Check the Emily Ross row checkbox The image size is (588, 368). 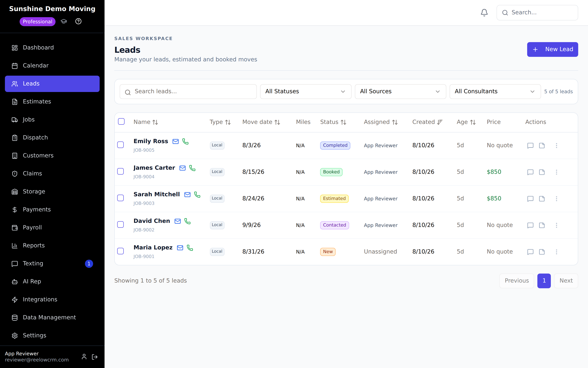tap(120, 145)
